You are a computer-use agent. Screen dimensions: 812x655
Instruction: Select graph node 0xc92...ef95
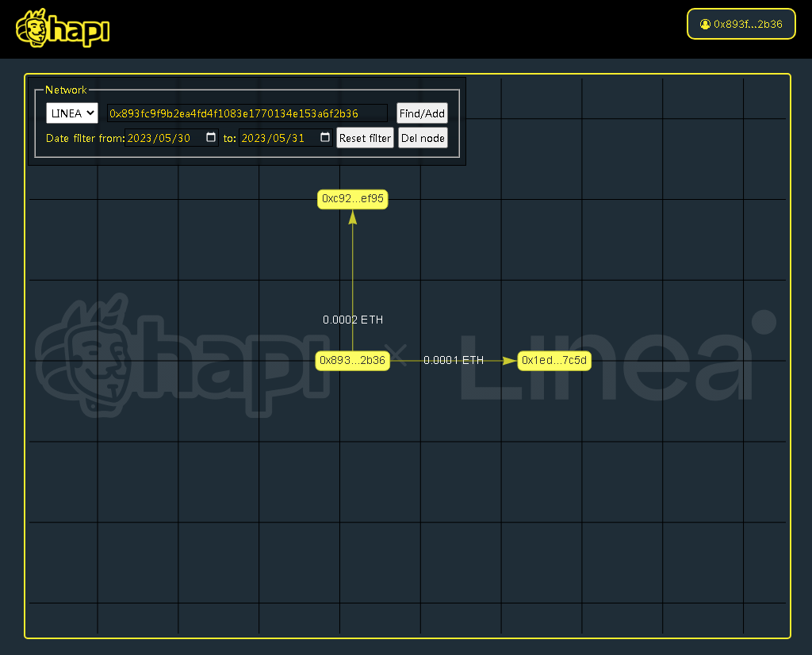pyautogui.click(x=353, y=199)
